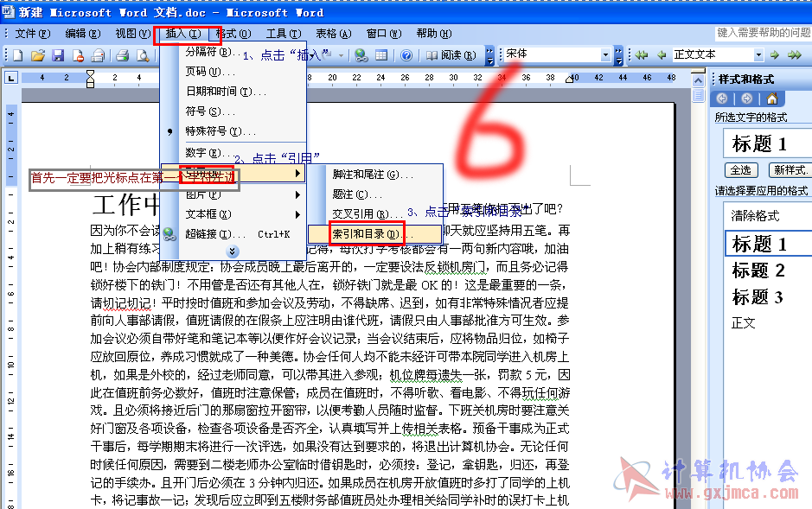Open the 帮助 menu
The height and width of the screenshot is (509, 812).
pyautogui.click(x=434, y=34)
